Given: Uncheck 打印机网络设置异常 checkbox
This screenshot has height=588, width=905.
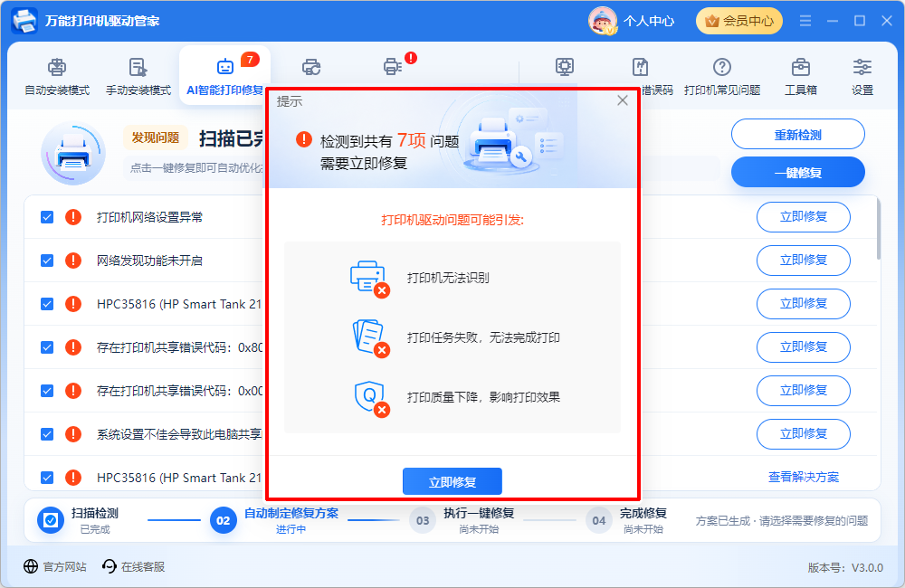Looking at the screenshot, I should tap(47, 217).
